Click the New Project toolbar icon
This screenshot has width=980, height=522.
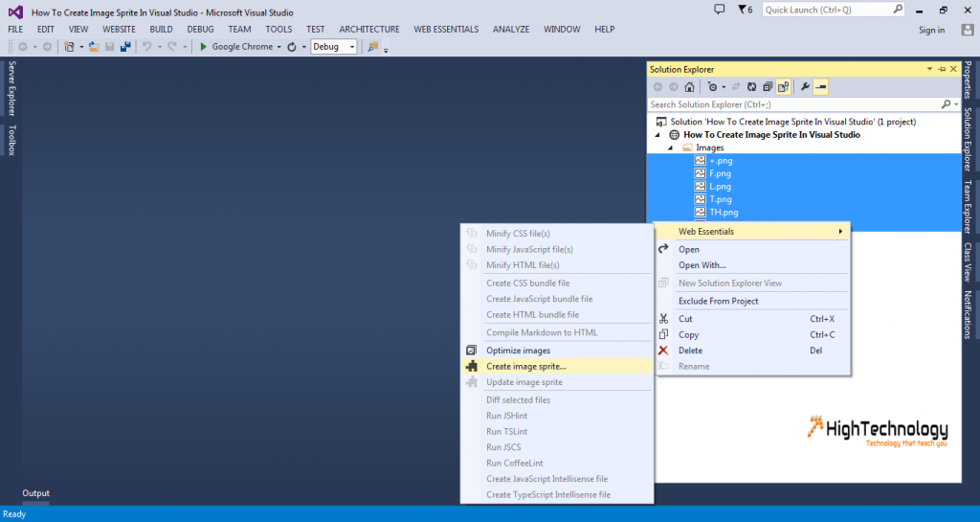pyautogui.click(x=69, y=47)
